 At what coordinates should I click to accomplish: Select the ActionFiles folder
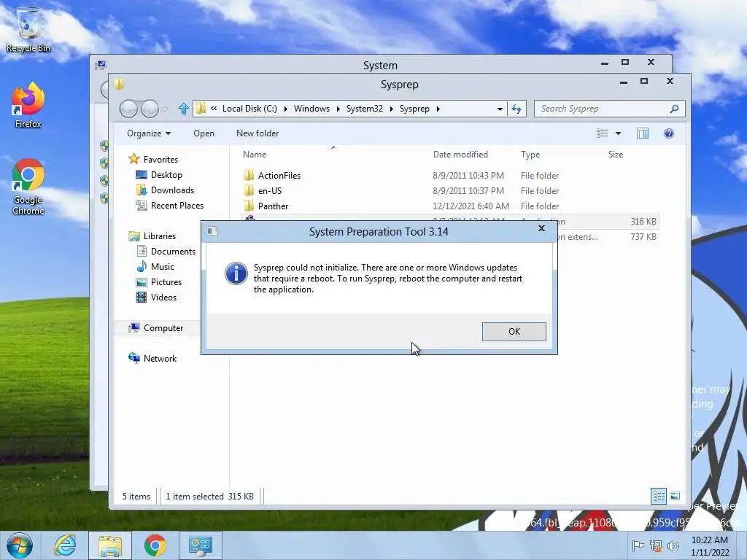pyautogui.click(x=279, y=176)
